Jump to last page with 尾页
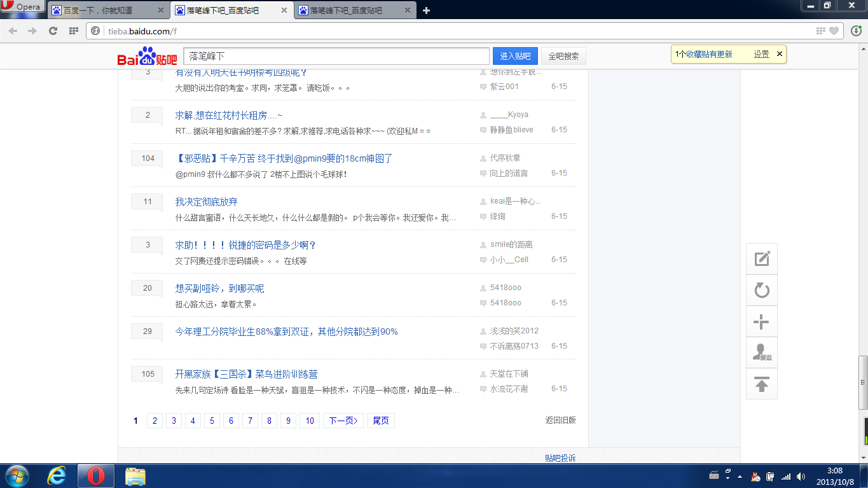868x488 pixels. [x=381, y=421]
